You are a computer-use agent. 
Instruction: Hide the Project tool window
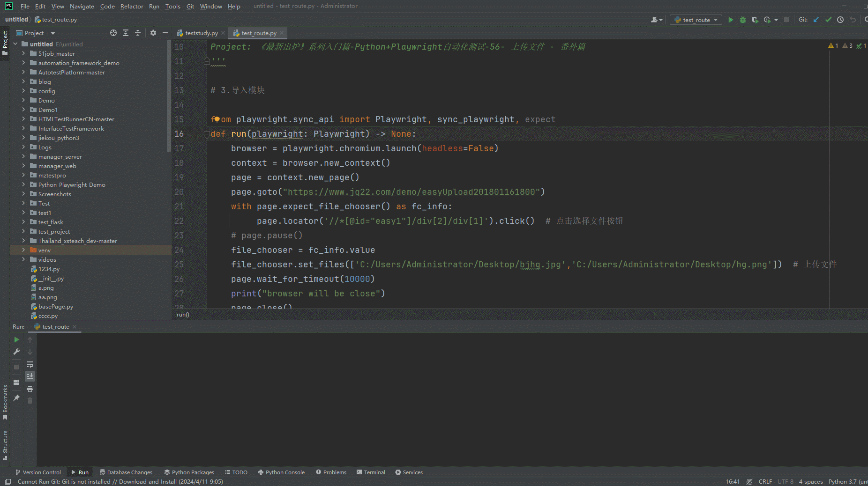165,33
